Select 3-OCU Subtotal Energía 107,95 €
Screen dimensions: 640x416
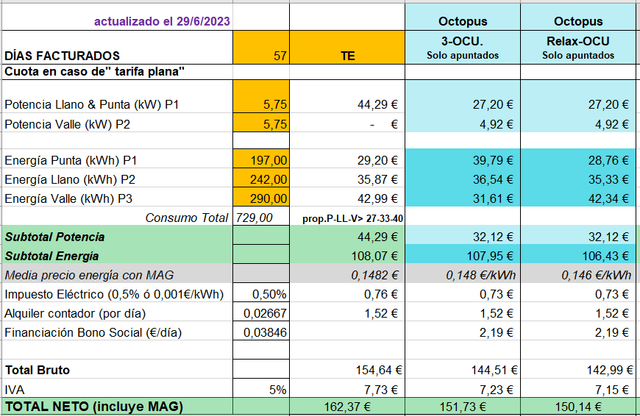[463, 255]
